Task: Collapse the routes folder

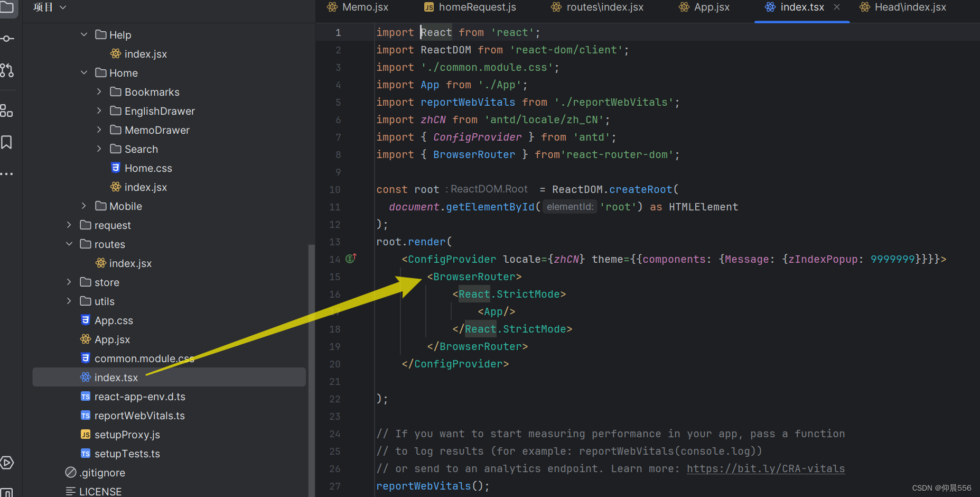Action: [69, 244]
